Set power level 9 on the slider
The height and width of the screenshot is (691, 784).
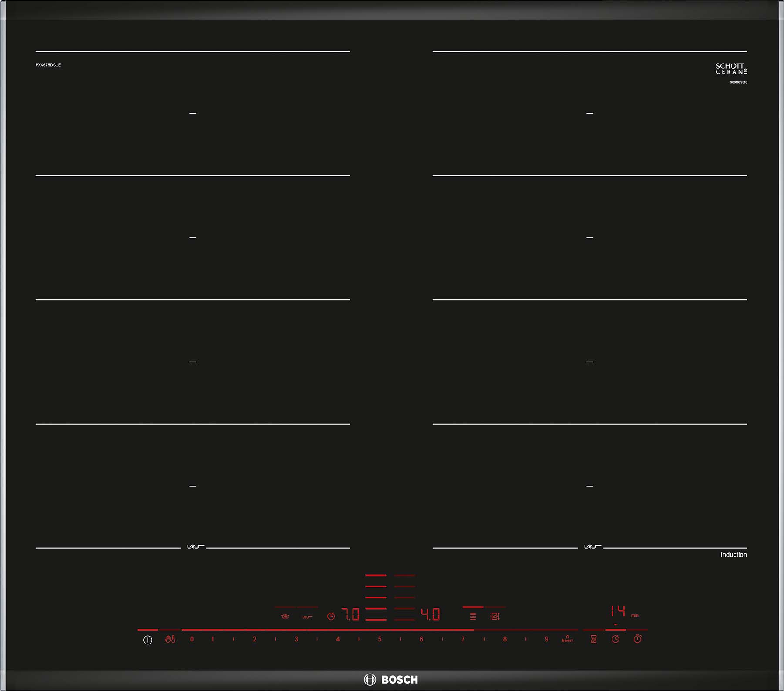click(x=547, y=639)
